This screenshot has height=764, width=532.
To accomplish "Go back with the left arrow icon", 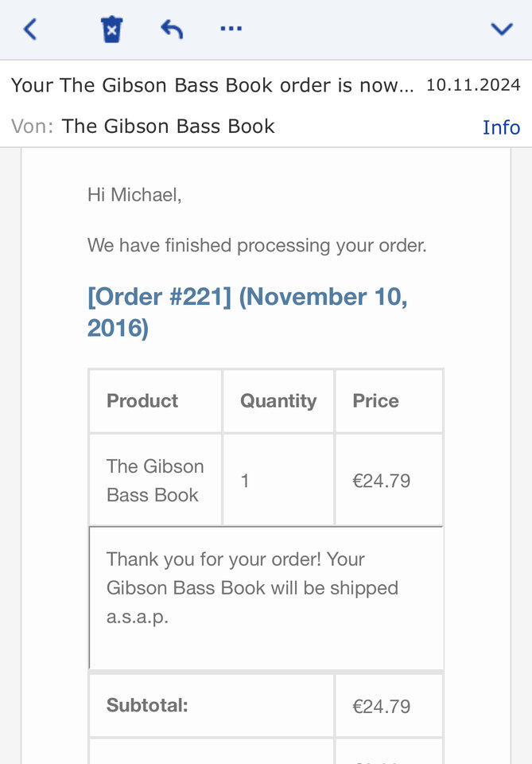I will coord(30,29).
